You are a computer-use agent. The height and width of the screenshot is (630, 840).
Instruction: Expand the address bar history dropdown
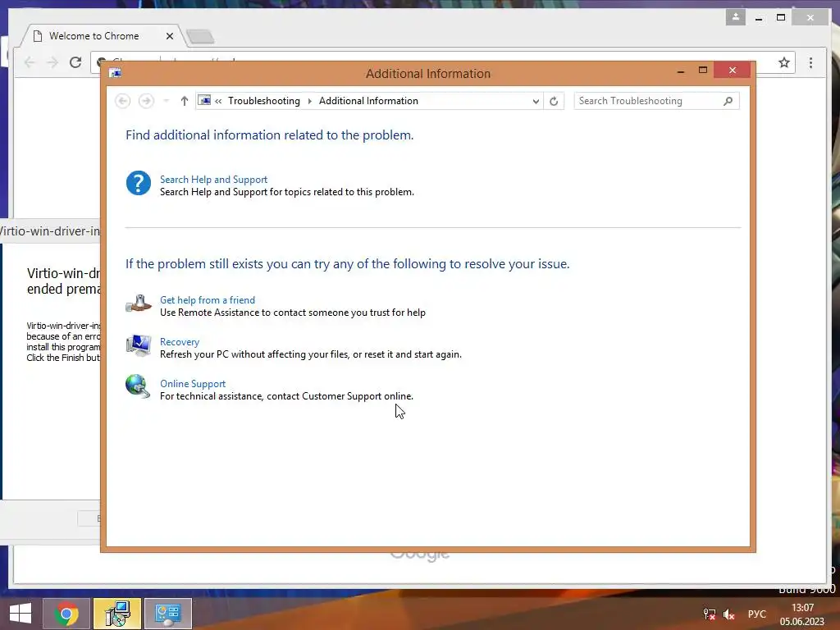click(x=535, y=101)
